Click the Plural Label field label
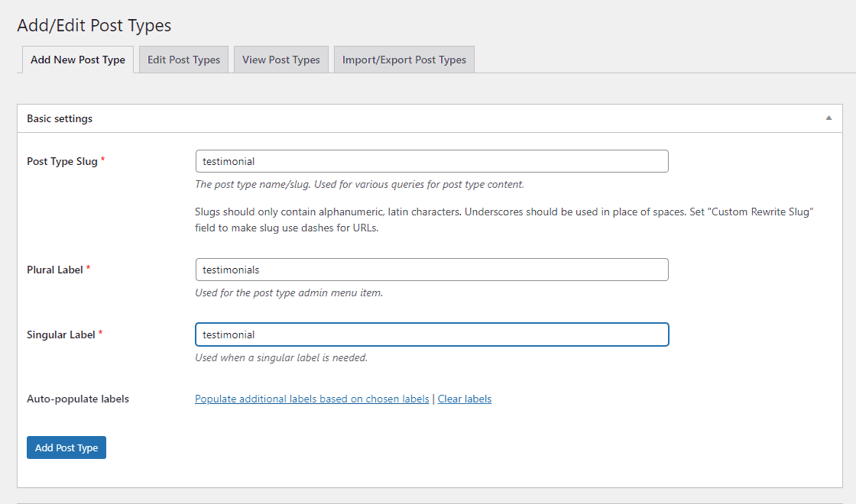 [x=54, y=270]
